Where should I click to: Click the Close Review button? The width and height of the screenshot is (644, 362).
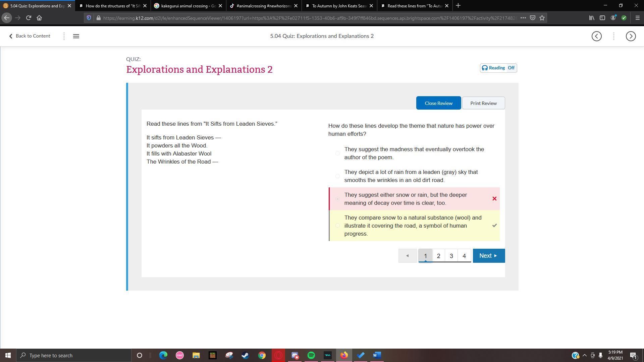click(x=438, y=103)
